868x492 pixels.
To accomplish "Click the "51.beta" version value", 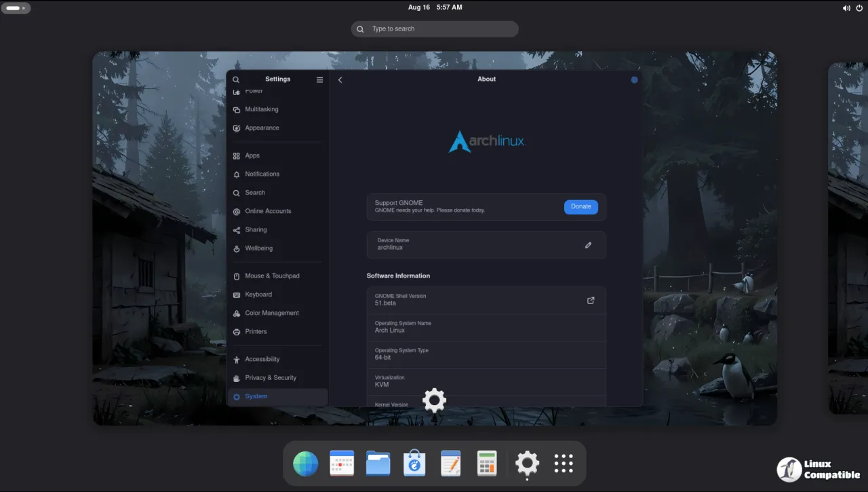I will [x=385, y=303].
